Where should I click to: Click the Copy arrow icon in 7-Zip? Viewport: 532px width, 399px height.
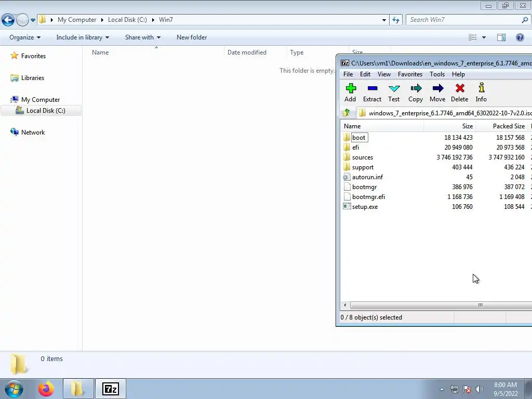416,88
